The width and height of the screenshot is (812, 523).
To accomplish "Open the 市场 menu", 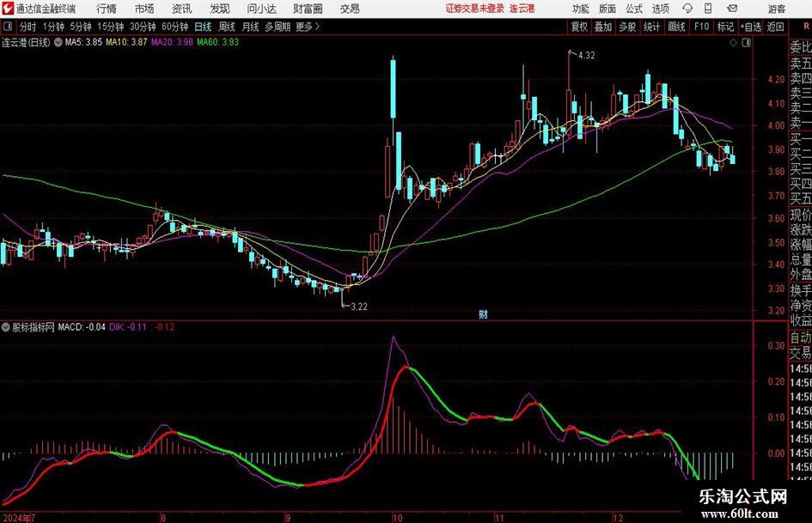I will [144, 9].
